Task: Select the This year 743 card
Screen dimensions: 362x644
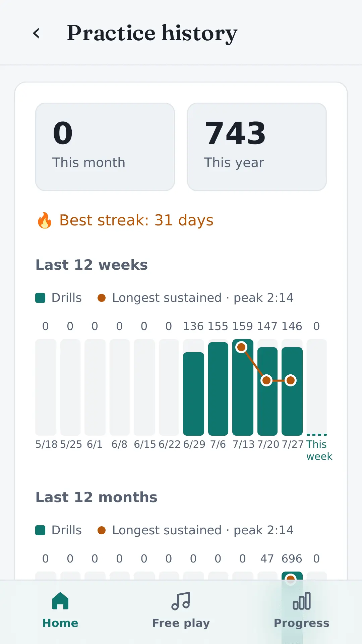Action: pos(257,147)
